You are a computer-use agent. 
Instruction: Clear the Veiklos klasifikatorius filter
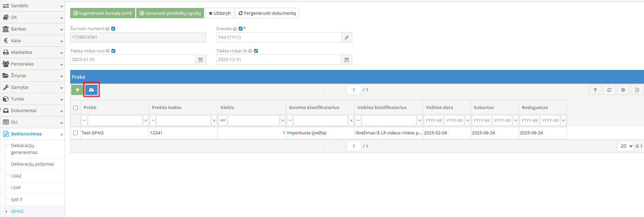420,120
